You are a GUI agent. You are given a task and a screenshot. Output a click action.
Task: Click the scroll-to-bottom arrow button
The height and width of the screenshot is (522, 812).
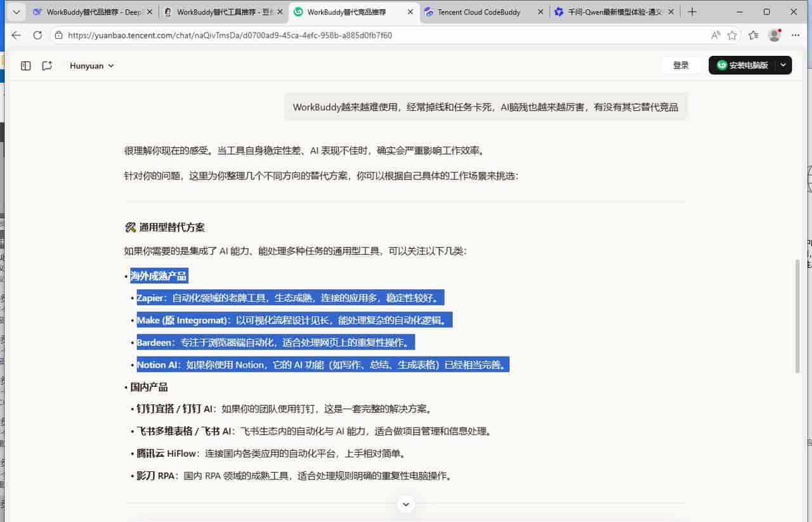coord(406,504)
